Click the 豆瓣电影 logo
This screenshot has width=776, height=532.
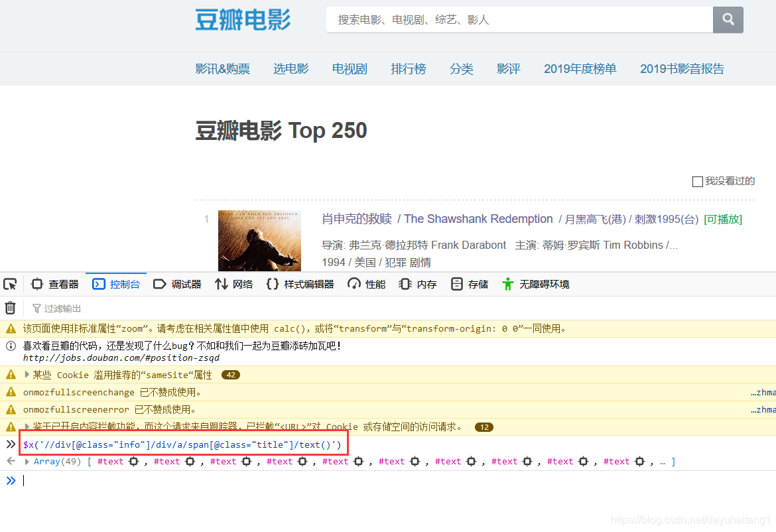click(243, 20)
